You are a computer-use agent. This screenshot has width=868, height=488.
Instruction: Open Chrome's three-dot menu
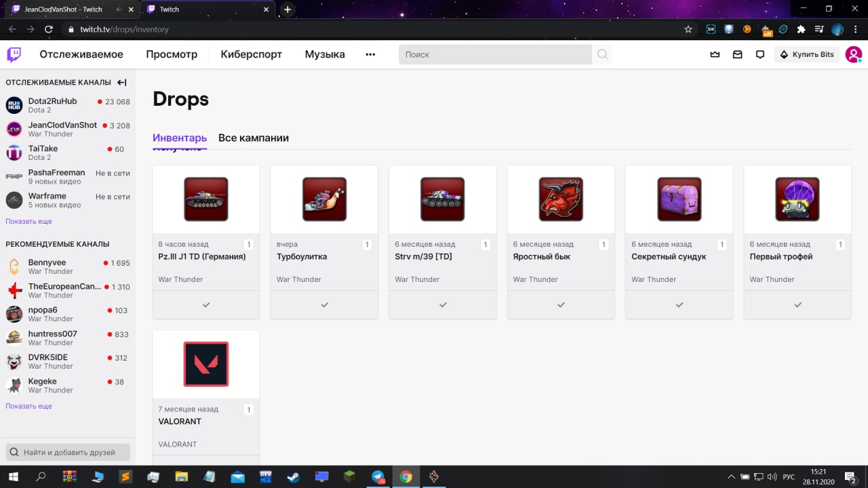tap(856, 29)
